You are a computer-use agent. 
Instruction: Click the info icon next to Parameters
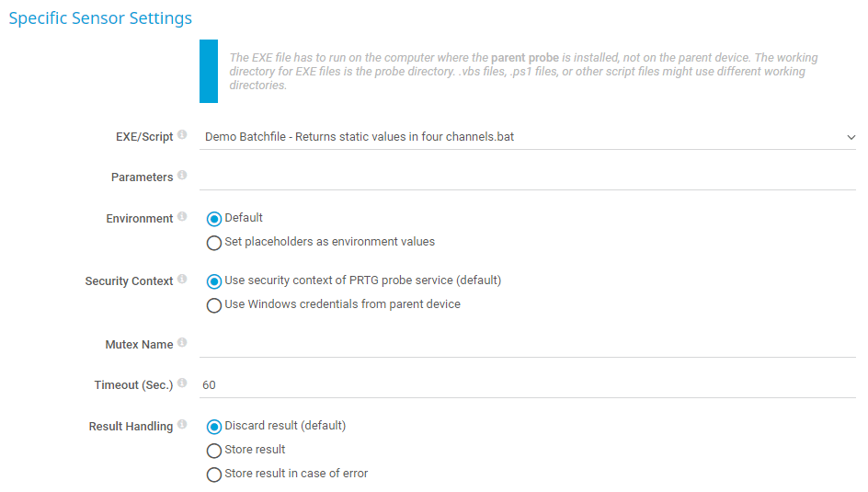tap(182, 176)
